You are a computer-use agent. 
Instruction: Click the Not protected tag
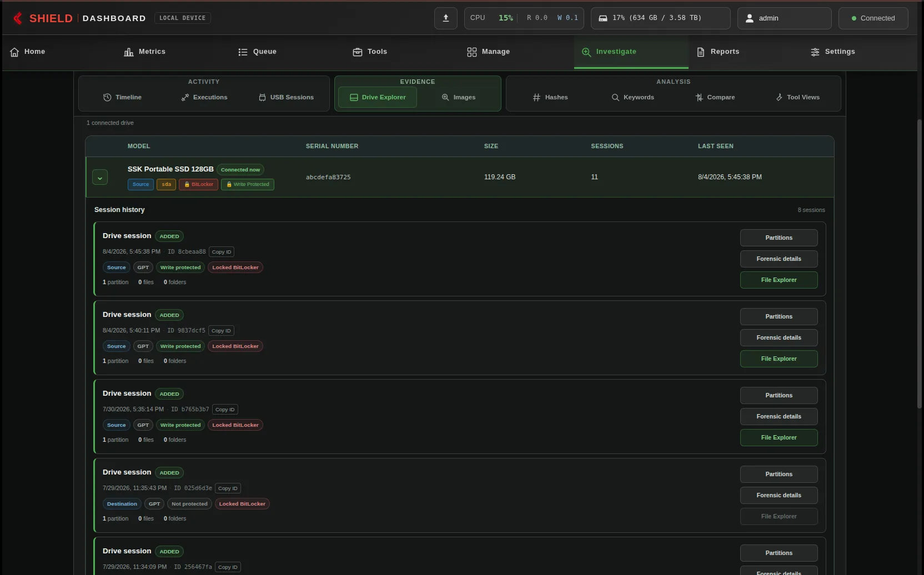[189, 504]
